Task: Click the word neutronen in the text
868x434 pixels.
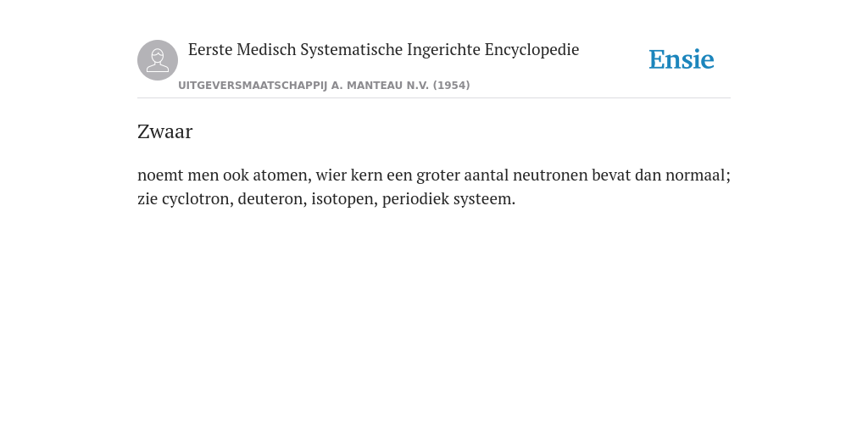Action: tap(550, 175)
